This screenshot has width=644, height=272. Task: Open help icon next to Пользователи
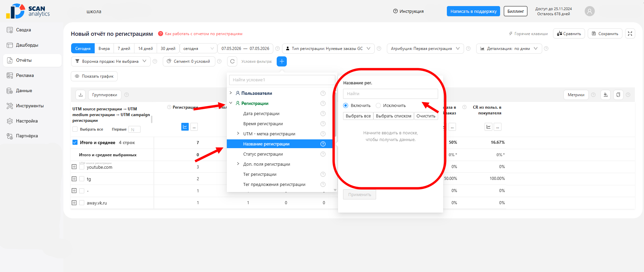323,93
